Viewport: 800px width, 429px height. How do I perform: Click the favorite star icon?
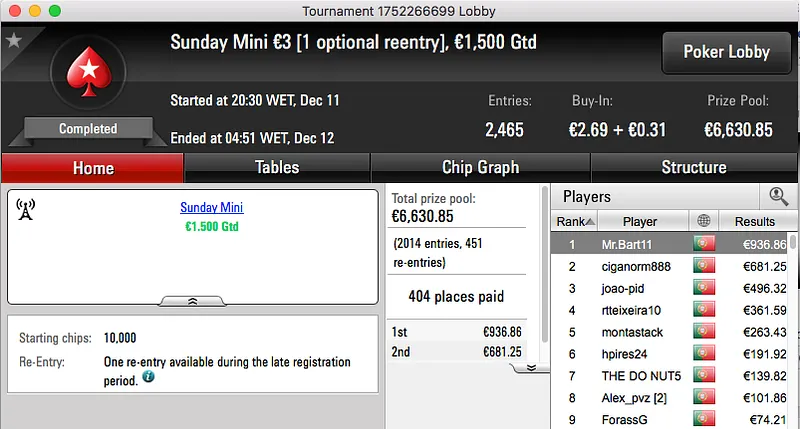pyautogui.click(x=14, y=41)
